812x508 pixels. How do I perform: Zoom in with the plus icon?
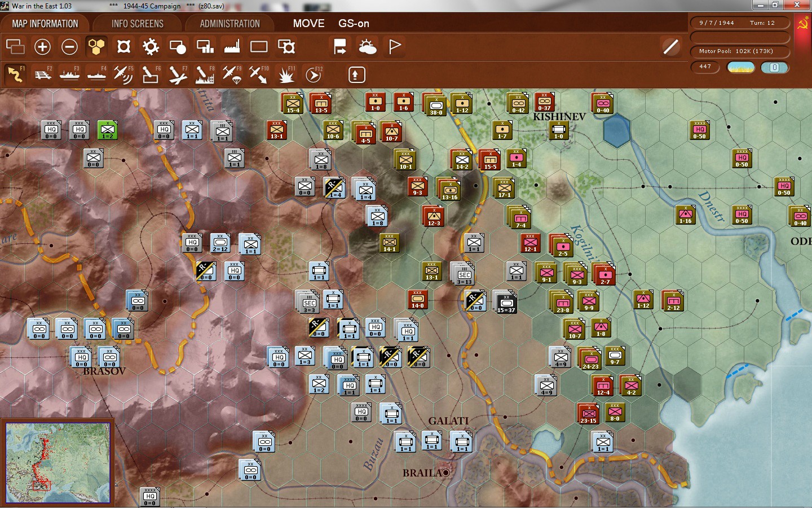coord(42,47)
